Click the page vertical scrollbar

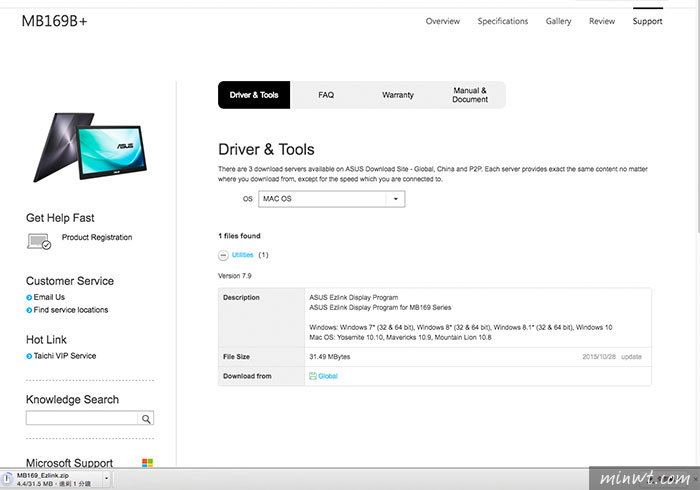698,116
